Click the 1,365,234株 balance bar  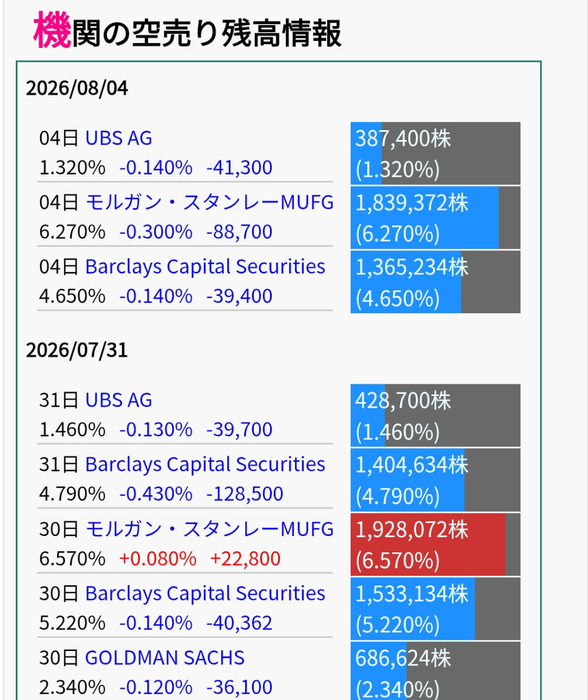(435, 282)
